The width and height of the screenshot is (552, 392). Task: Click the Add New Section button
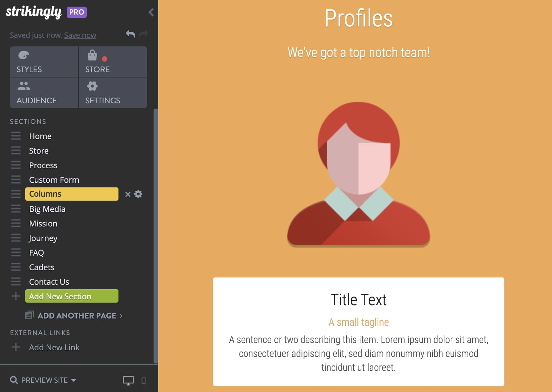coord(71,296)
